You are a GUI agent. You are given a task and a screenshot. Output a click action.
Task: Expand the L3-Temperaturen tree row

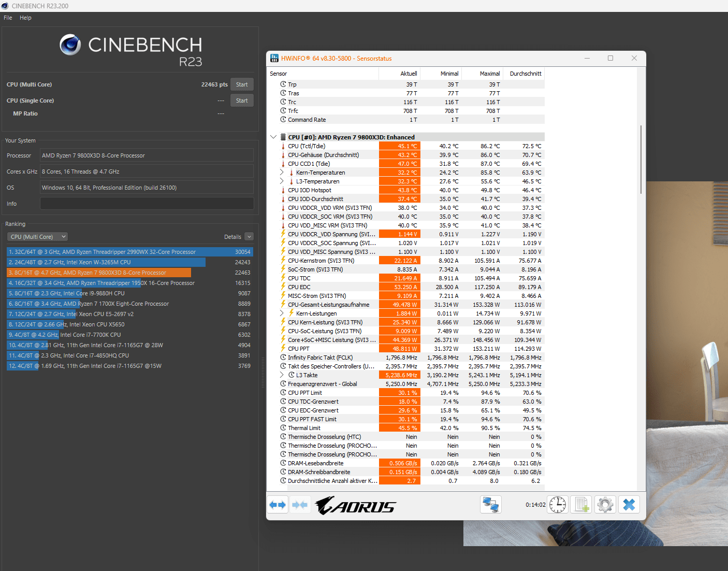click(282, 181)
